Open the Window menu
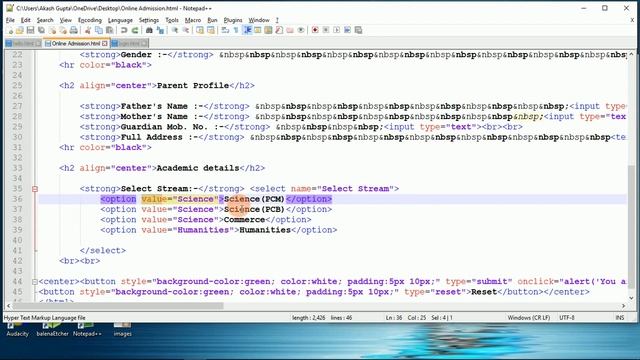The height and width of the screenshot is (360, 640). 259,20
